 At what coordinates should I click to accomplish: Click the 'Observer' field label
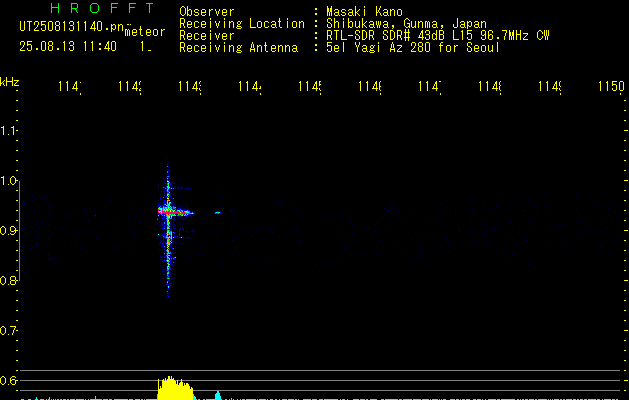[207, 11]
